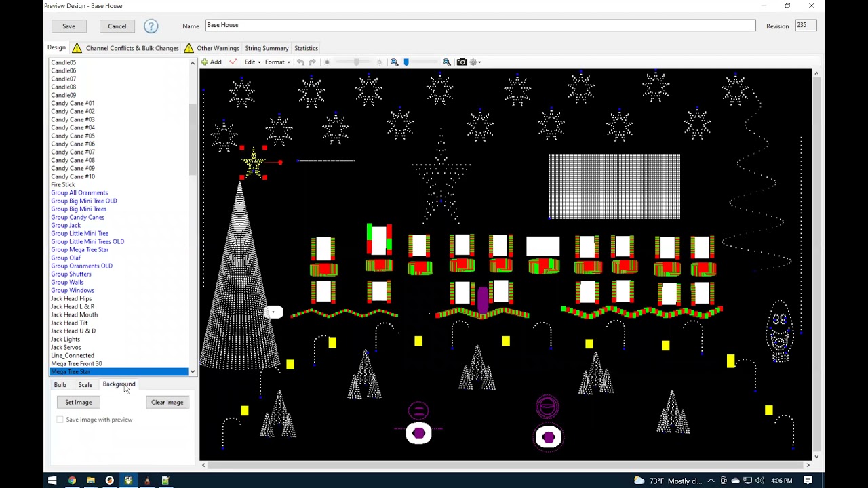Open the Edit dropdown menu

coord(252,62)
